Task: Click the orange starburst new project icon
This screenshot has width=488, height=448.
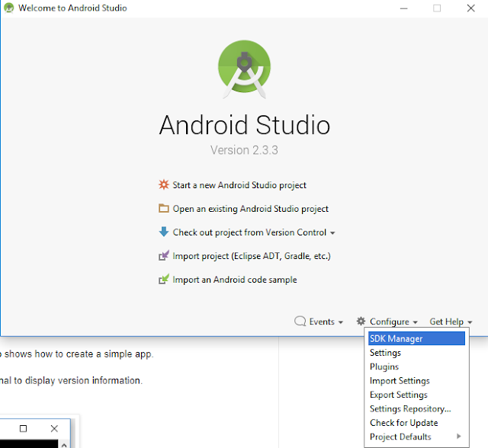Action: (x=164, y=184)
